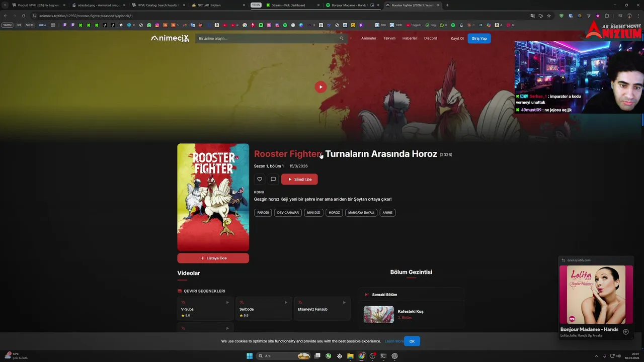Open the tab search dropdown arrow

click(x=5, y=5)
